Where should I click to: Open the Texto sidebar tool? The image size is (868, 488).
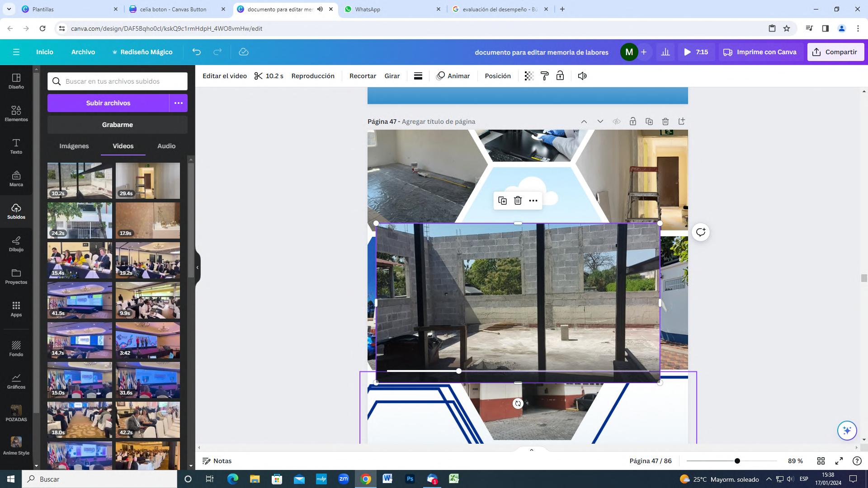click(16, 146)
